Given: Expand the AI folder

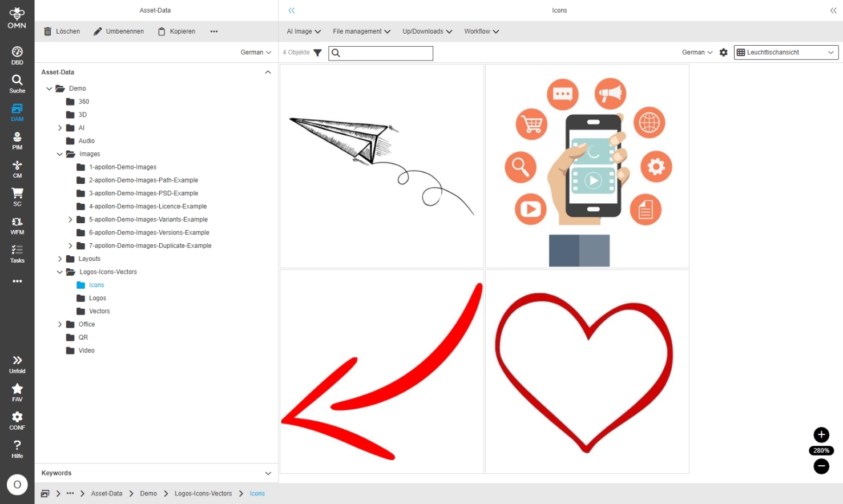Looking at the screenshot, I should click(x=60, y=128).
